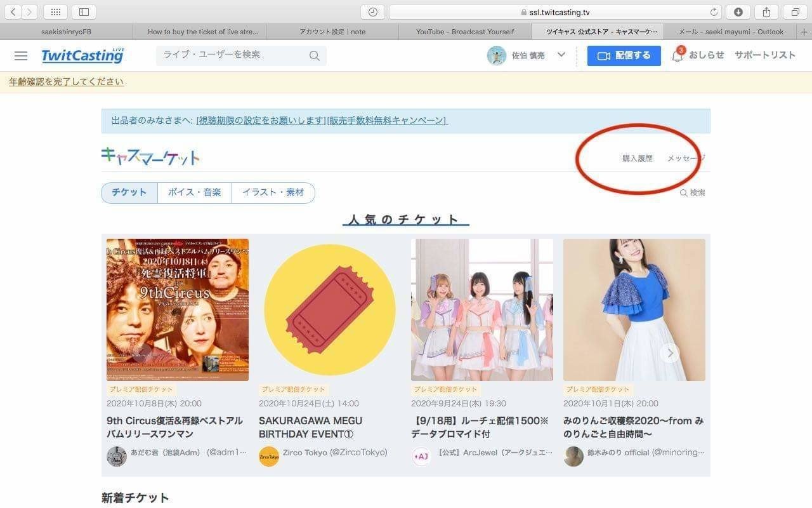The height and width of the screenshot is (508, 812).
Task: Open みのりんご収穫祭2020 title
Action: [633, 427]
